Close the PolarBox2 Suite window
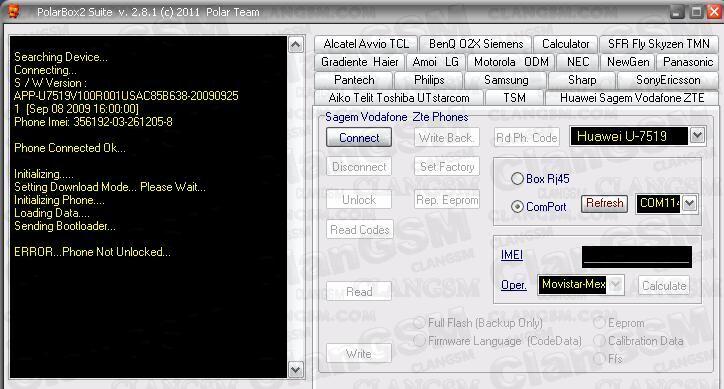The image size is (724, 389). coord(714,12)
